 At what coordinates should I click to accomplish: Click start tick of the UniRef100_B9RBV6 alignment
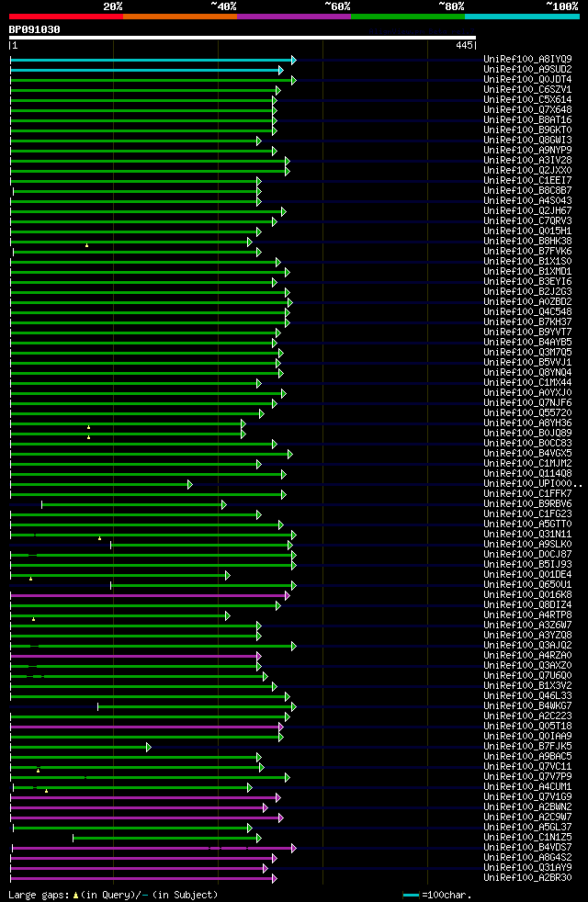tap(41, 505)
